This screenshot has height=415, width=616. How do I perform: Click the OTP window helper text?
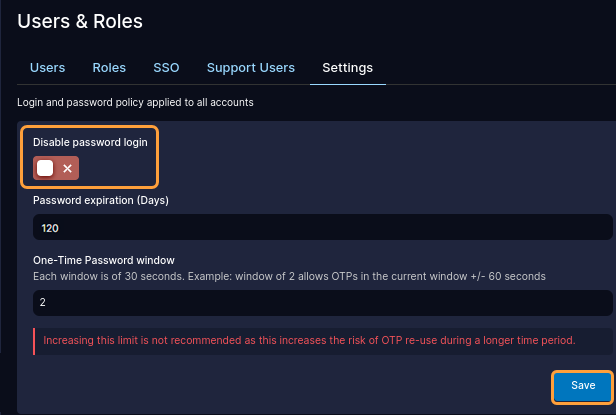[x=289, y=275]
